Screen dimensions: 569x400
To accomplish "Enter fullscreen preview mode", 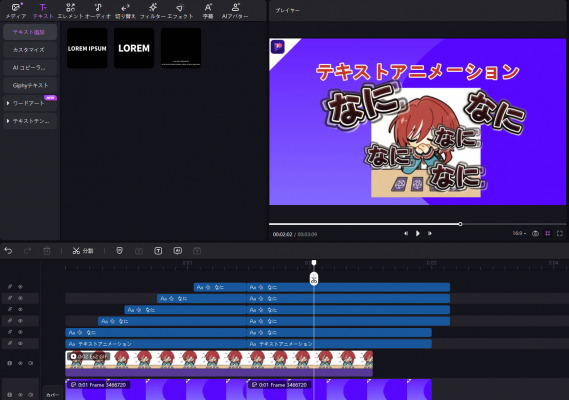I will coord(560,233).
